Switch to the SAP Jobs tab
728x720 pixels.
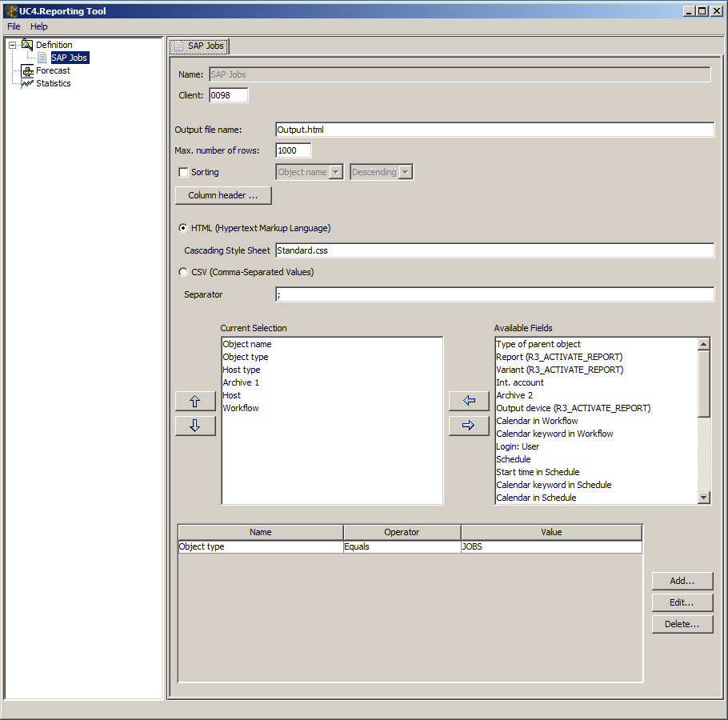[x=199, y=46]
